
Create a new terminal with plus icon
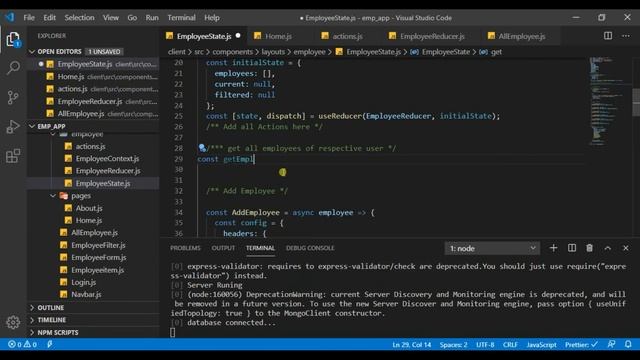(553, 248)
